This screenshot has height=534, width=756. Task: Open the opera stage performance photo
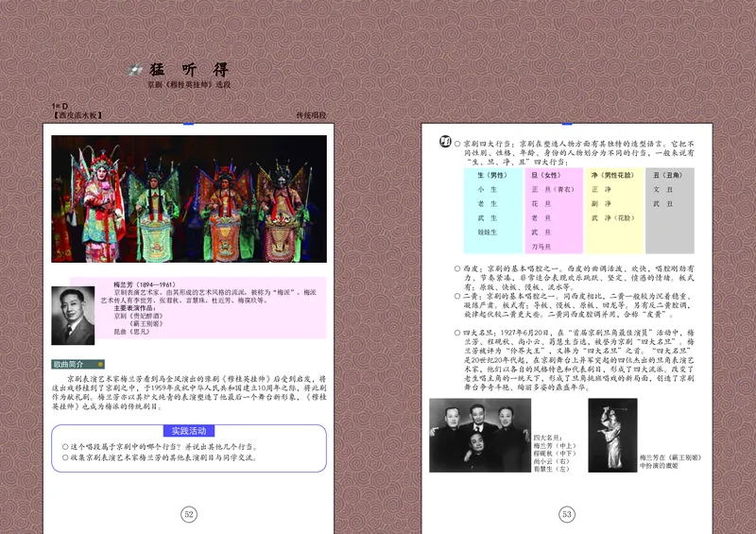(189, 198)
